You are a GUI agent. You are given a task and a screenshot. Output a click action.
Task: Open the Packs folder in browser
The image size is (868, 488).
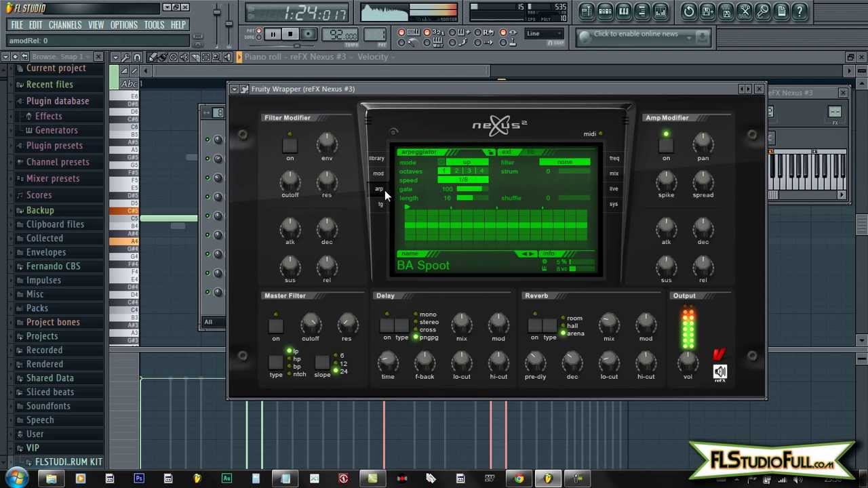37,308
